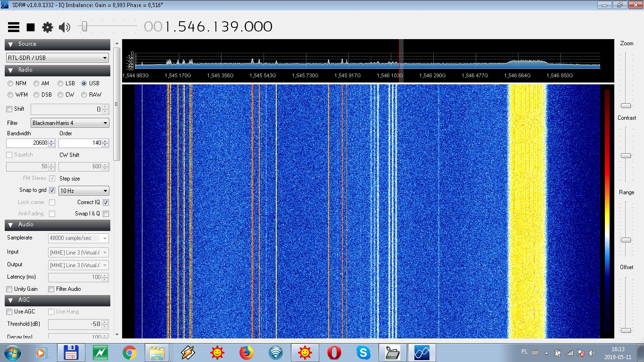This screenshot has width=644, height=362.
Task: Open the RTL-SDR / USB source dropdown
Action: coord(58,58)
